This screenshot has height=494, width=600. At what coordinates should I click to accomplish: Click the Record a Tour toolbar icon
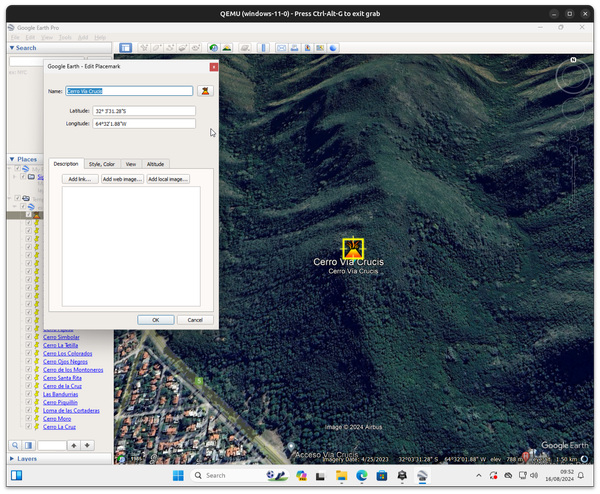point(196,48)
